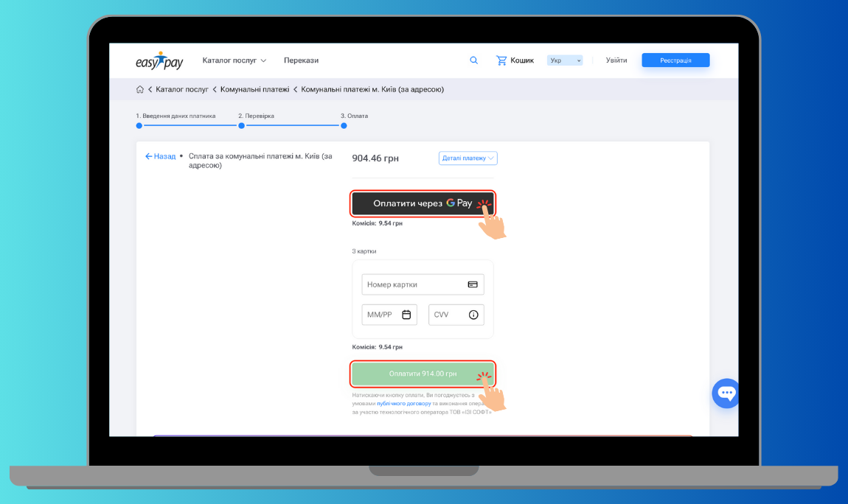Viewport: 848px width, 504px height.
Task: Pay using the Google Pay button
Action: coord(423,203)
